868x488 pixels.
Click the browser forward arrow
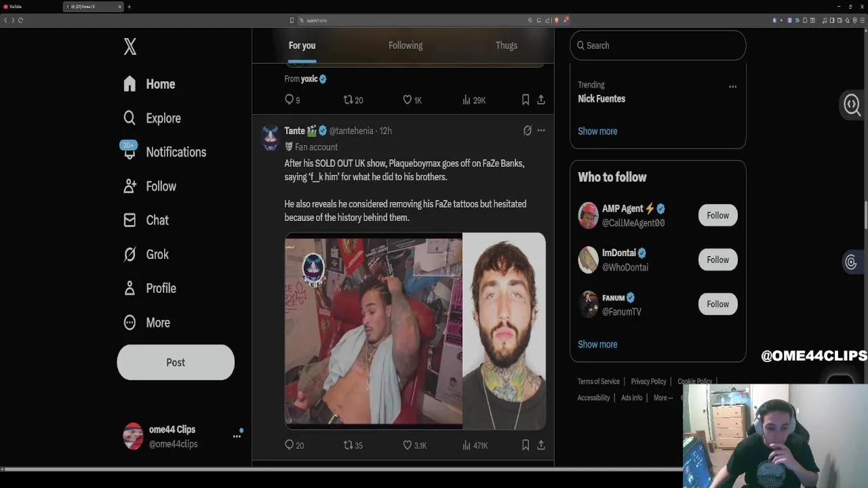click(12, 20)
